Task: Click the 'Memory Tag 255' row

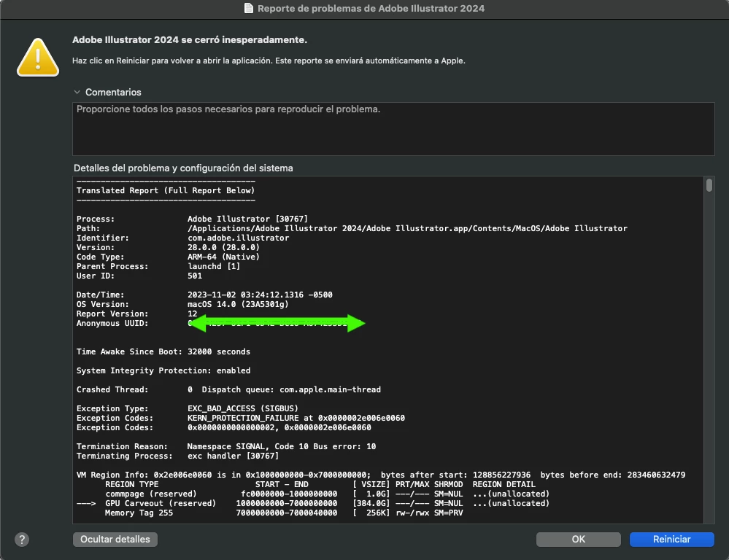Action: [284, 513]
